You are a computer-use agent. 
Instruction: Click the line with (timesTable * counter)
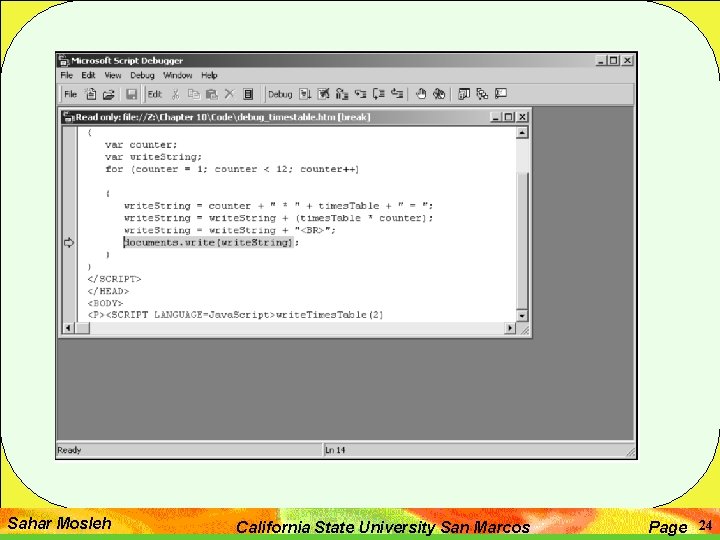tap(278, 218)
